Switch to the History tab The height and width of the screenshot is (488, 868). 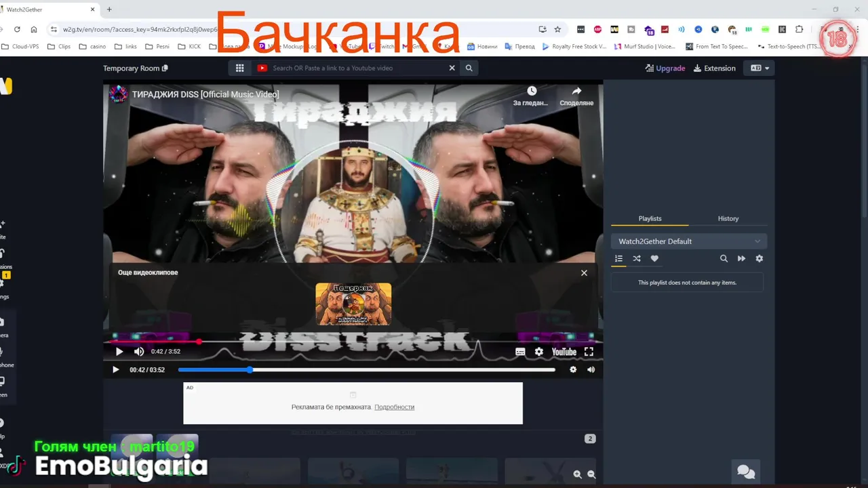tap(728, 218)
